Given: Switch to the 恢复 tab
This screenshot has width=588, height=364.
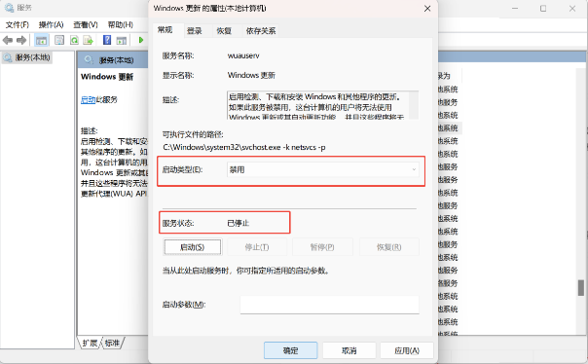Looking at the screenshot, I should coord(224,31).
